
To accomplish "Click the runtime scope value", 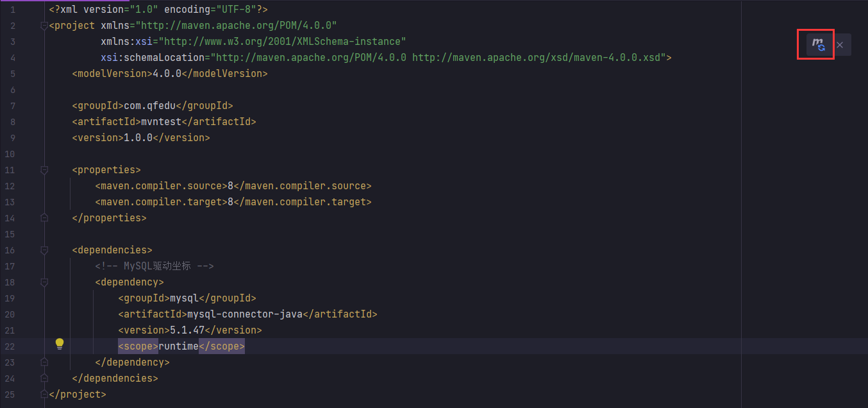I will [x=178, y=346].
